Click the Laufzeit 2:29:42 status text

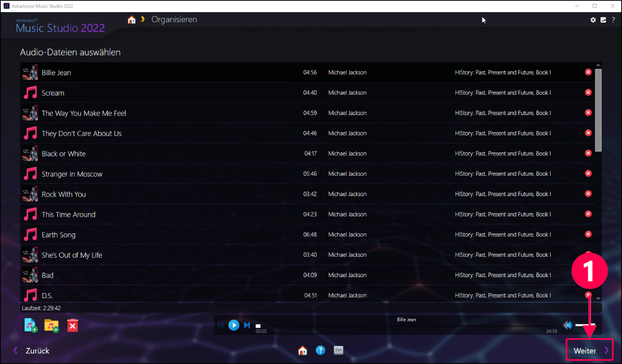coord(41,308)
